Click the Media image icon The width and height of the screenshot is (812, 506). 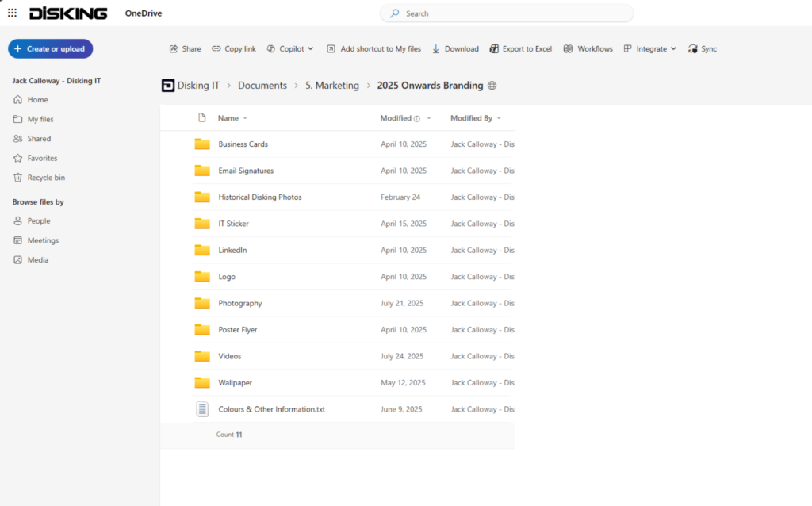(18, 260)
